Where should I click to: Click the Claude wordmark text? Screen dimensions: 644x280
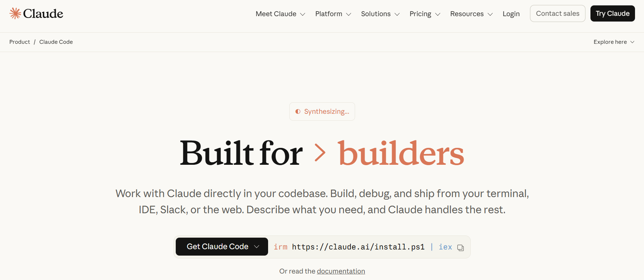point(43,14)
